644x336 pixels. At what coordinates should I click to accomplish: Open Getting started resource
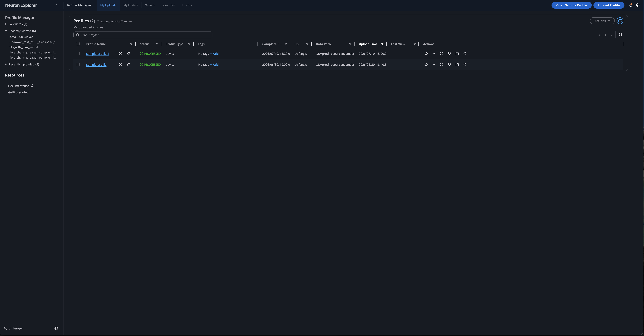18,92
